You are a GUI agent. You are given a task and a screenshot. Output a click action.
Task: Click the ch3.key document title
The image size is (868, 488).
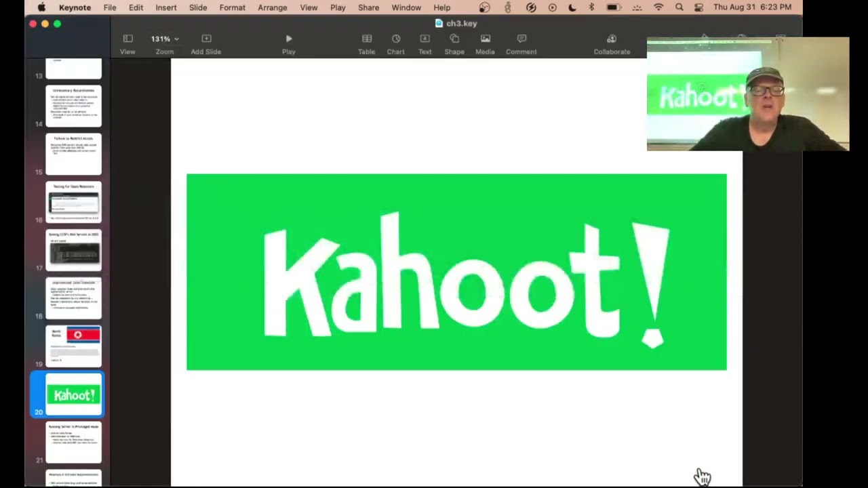coord(462,23)
